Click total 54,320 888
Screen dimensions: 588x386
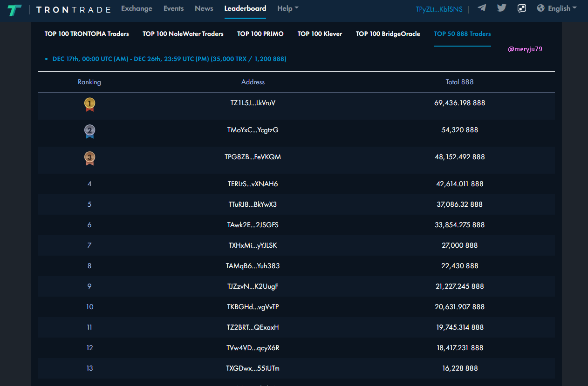click(460, 130)
